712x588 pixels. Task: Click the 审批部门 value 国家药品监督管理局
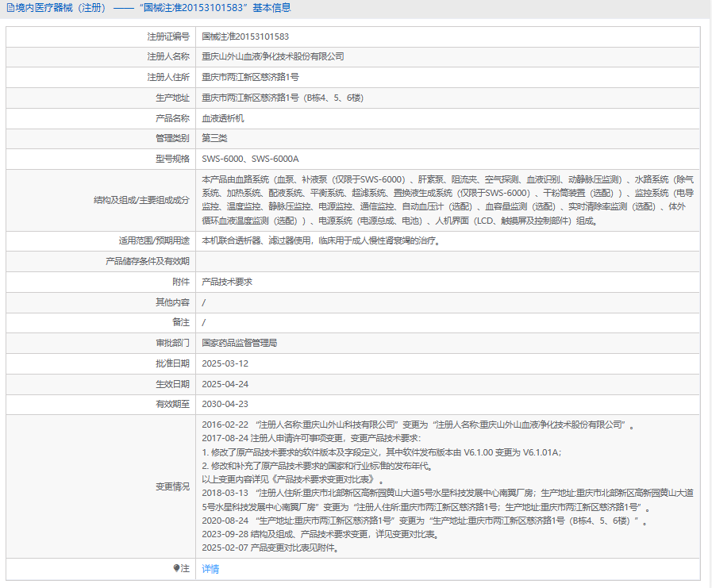point(239,344)
